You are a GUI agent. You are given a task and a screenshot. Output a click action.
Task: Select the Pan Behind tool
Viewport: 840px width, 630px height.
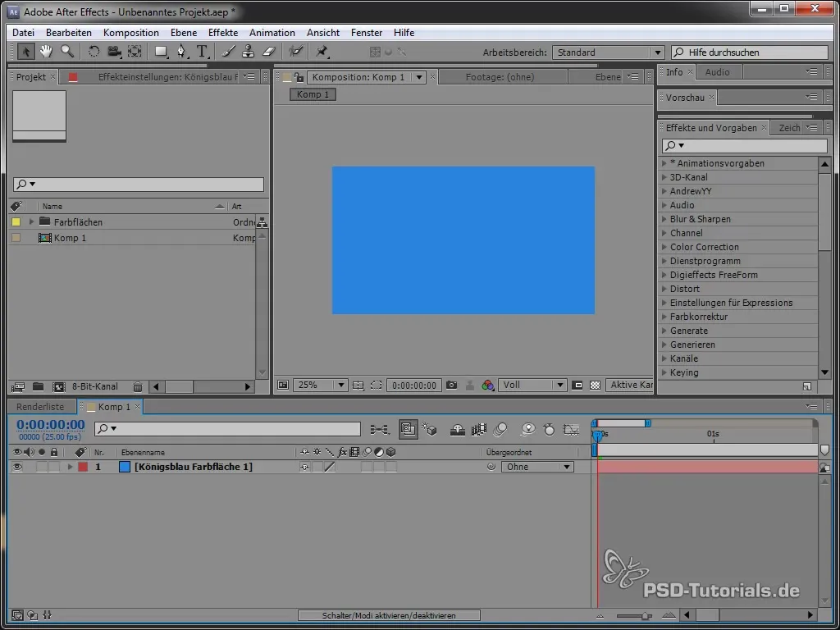[x=135, y=52]
